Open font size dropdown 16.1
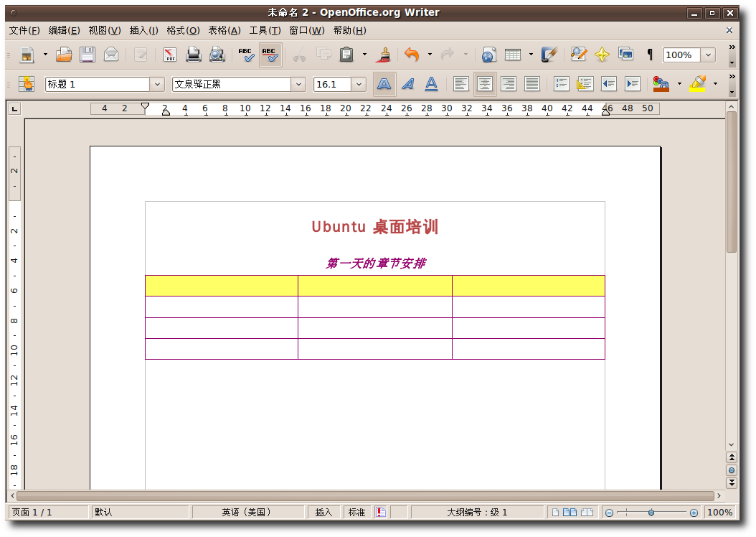Image resolution: width=756 pixels, height=537 pixels. (359, 85)
